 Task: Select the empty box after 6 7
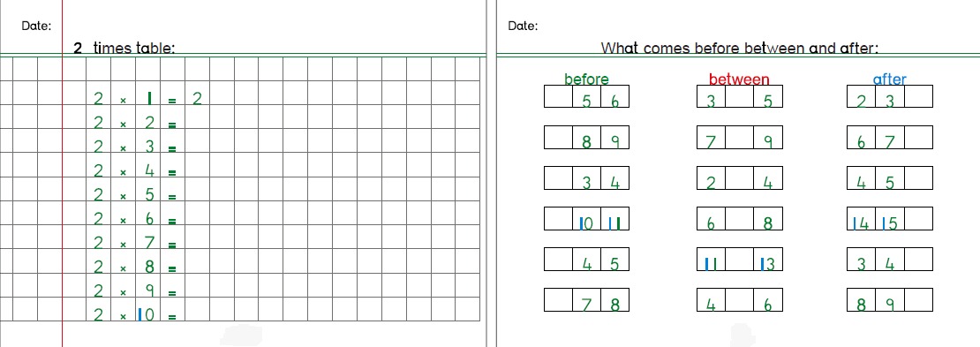click(918, 137)
